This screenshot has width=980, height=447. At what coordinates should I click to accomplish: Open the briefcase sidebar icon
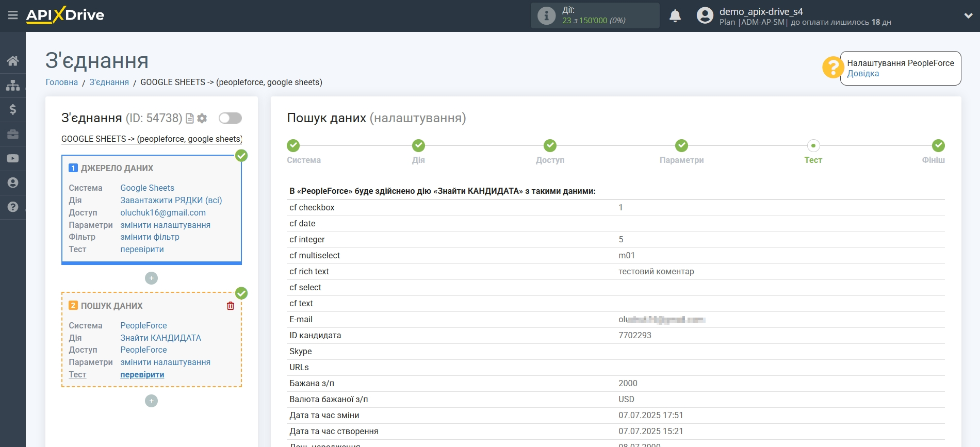(x=13, y=134)
